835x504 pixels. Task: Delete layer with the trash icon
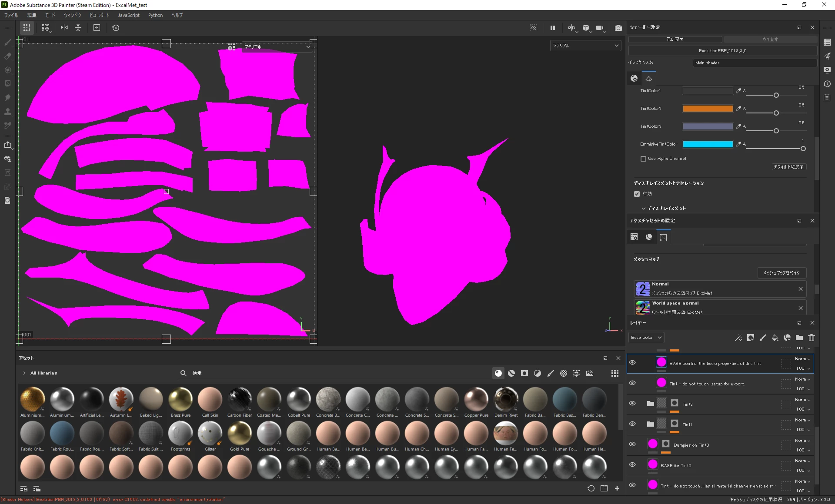(x=812, y=338)
